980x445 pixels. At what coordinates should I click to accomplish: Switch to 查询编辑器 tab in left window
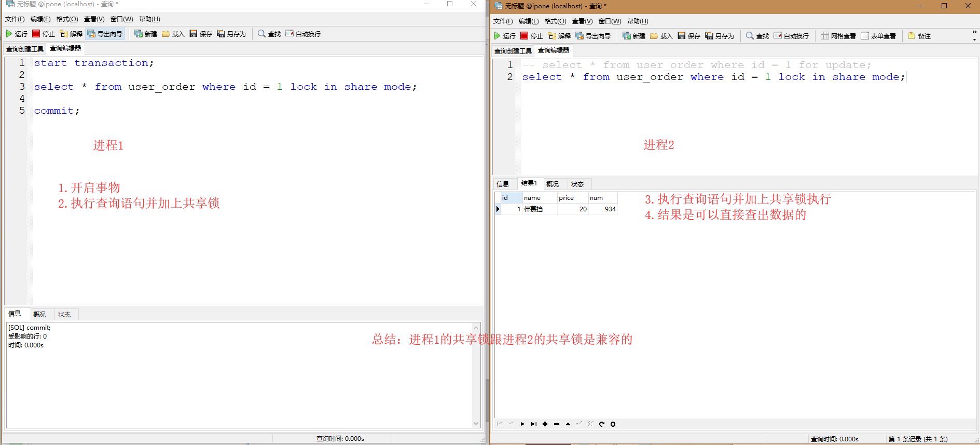[x=65, y=48]
